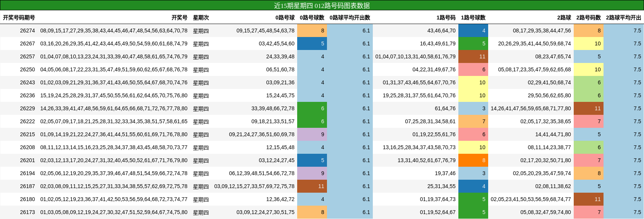Click the green title 近15期星期四 012路号码图表数据
This screenshot has width=644, height=219.
[322, 5]
